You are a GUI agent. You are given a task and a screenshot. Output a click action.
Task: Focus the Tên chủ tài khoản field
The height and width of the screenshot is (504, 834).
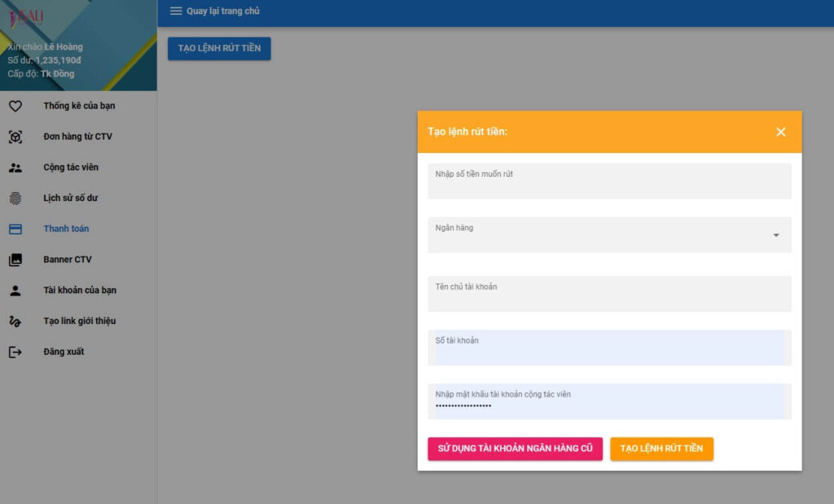click(x=609, y=294)
